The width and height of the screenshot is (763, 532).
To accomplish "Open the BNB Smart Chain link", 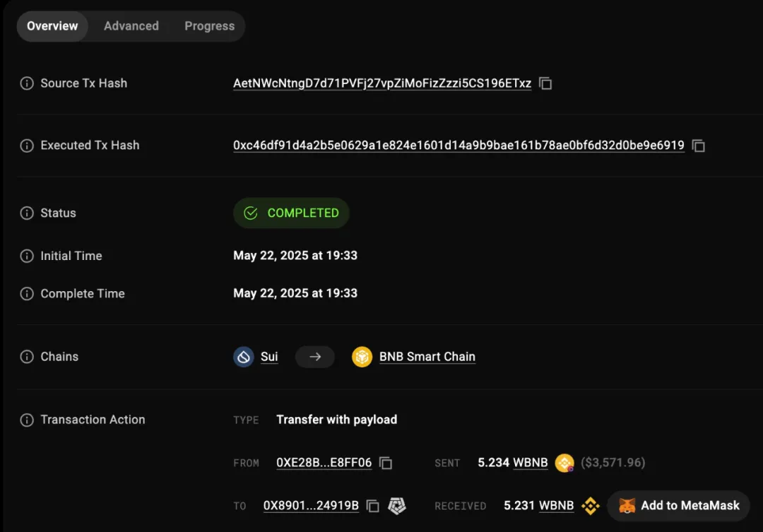I will point(427,357).
